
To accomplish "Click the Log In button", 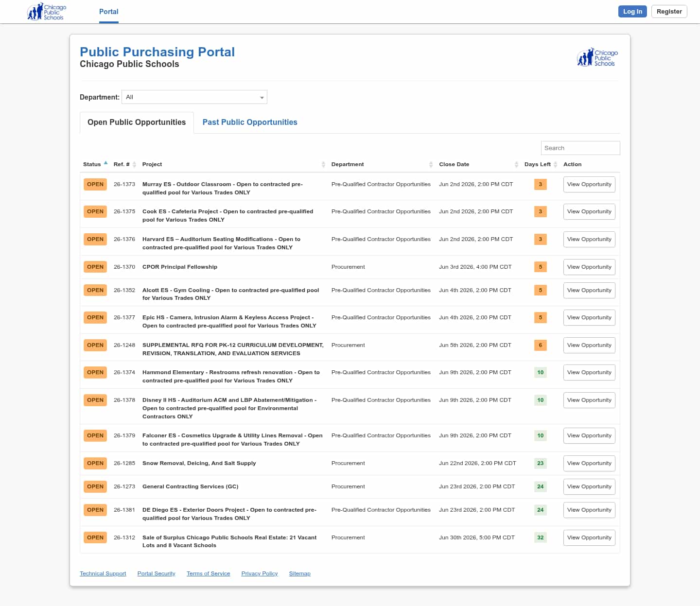I will (x=632, y=12).
